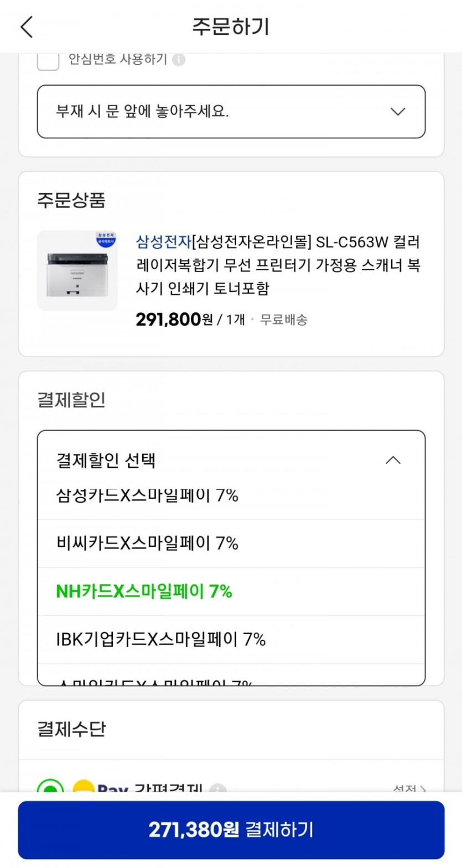Open the 설정 link in 결제수단
462x868 pixels.
(x=409, y=788)
